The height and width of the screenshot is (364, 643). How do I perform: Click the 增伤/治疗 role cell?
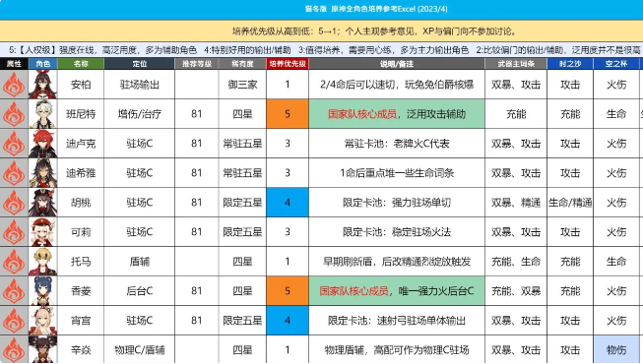140,114
